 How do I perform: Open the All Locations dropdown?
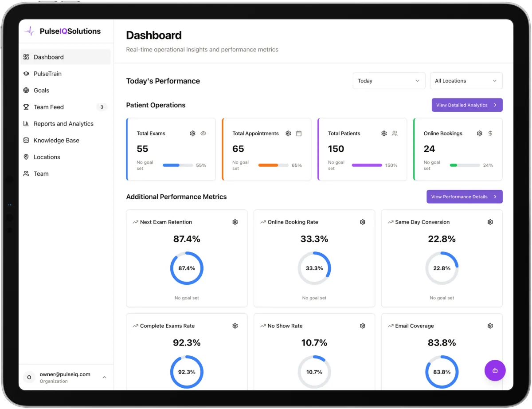[x=466, y=81]
